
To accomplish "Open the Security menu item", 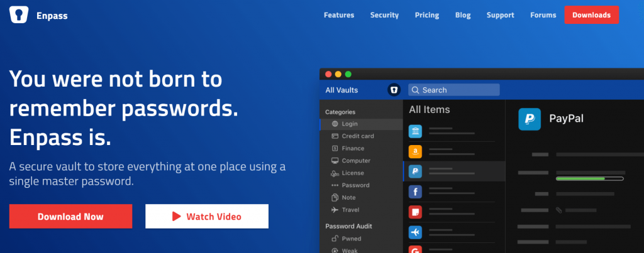I will click(384, 15).
